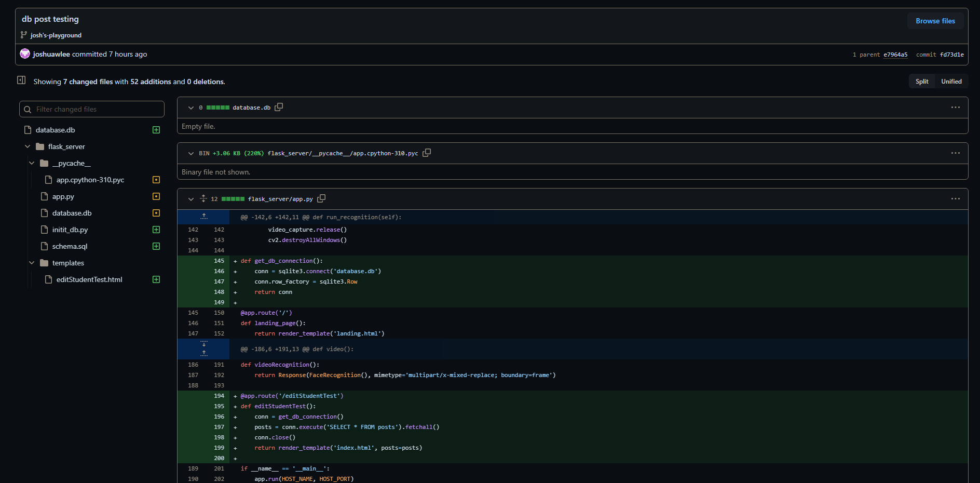The image size is (980, 483).
Task: Copy the database.db file path
Action: (279, 107)
